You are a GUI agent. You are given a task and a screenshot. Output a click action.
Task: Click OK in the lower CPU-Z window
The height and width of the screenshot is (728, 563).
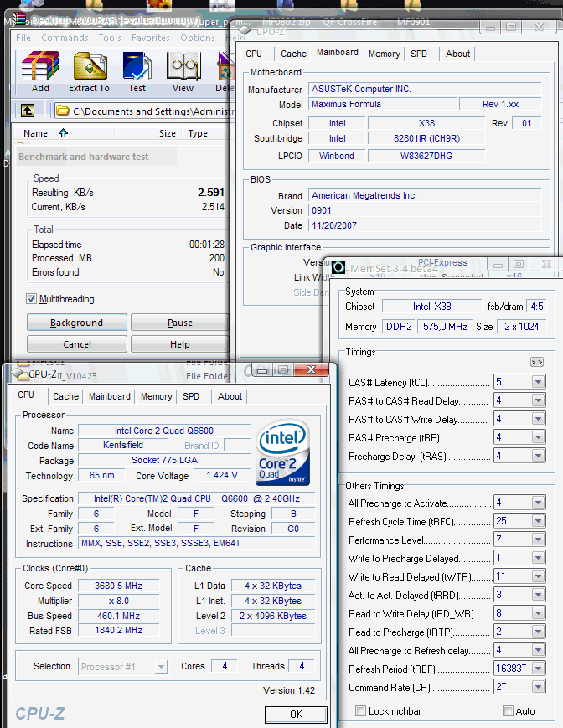click(x=296, y=714)
